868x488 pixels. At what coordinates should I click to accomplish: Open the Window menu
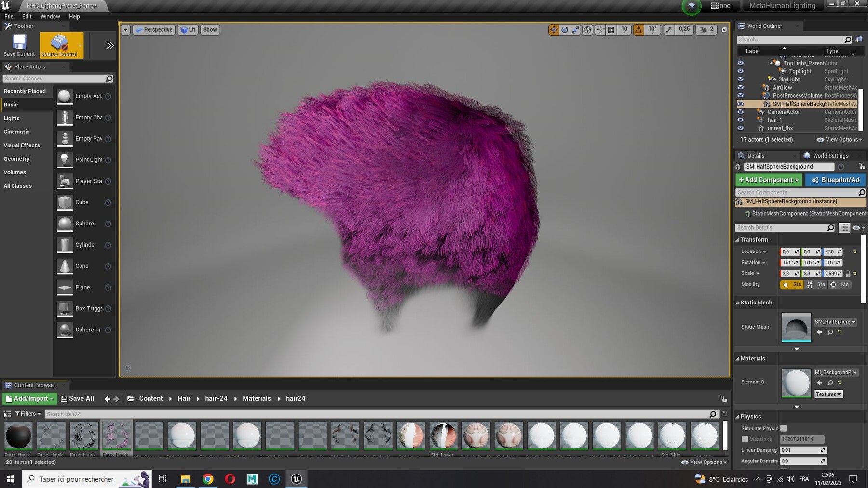click(x=50, y=16)
